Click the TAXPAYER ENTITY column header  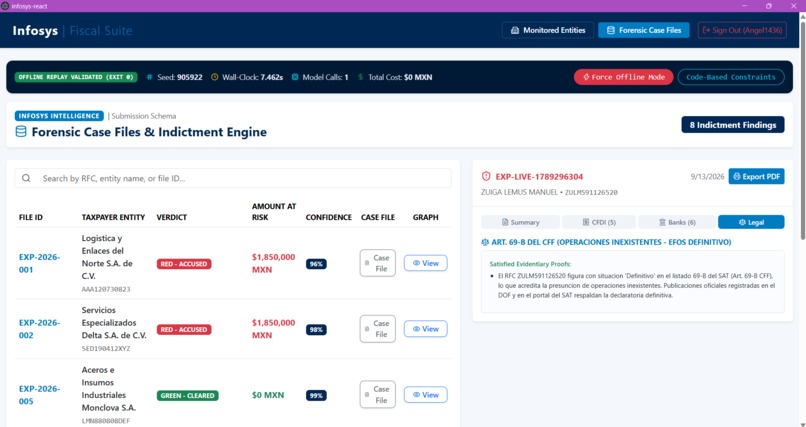coord(113,217)
